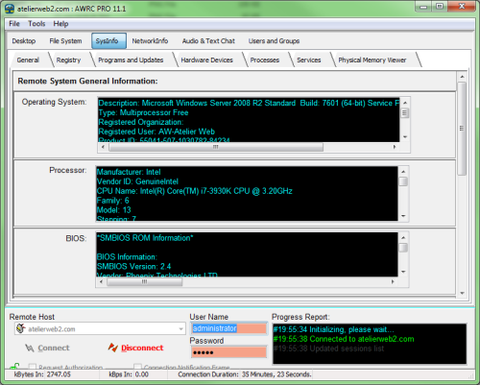480x385 pixels.
Task: Open the Help menu
Action: (61, 24)
